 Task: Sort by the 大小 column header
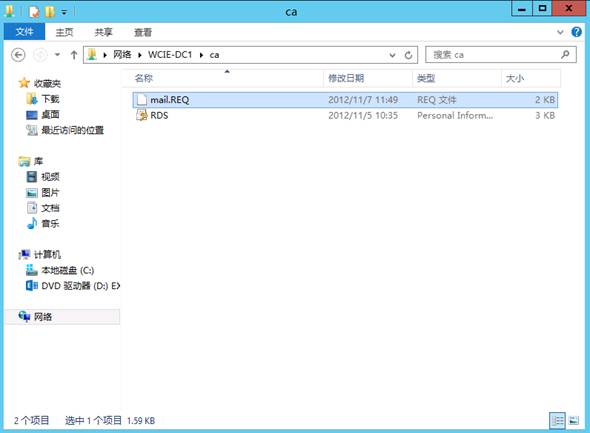(531, 78)
